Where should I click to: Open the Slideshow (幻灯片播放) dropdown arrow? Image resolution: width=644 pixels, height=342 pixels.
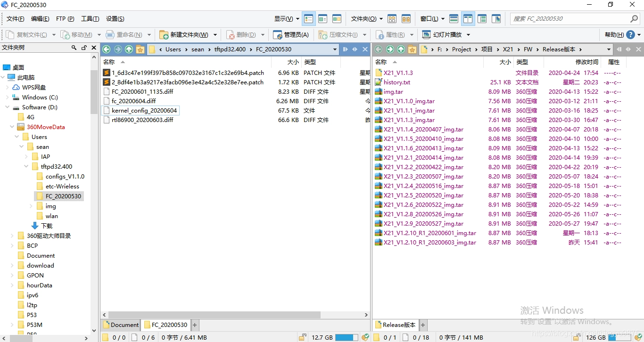click(468, 35)
